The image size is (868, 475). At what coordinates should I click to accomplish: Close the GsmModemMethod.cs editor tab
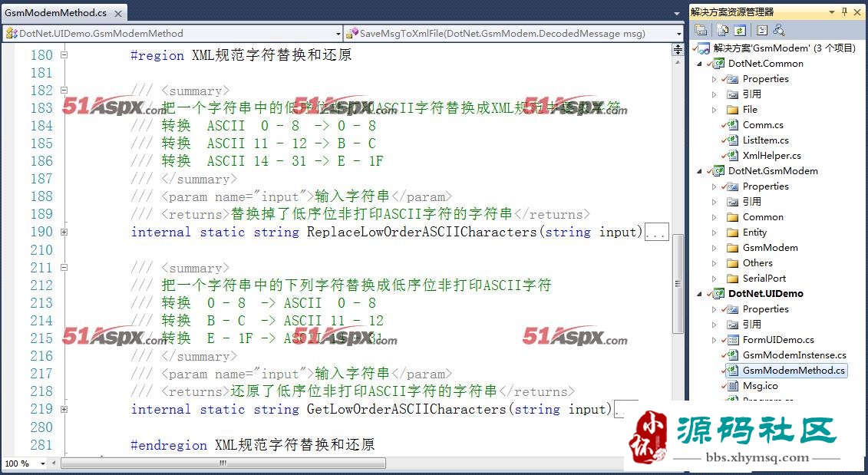click(118, 13)
